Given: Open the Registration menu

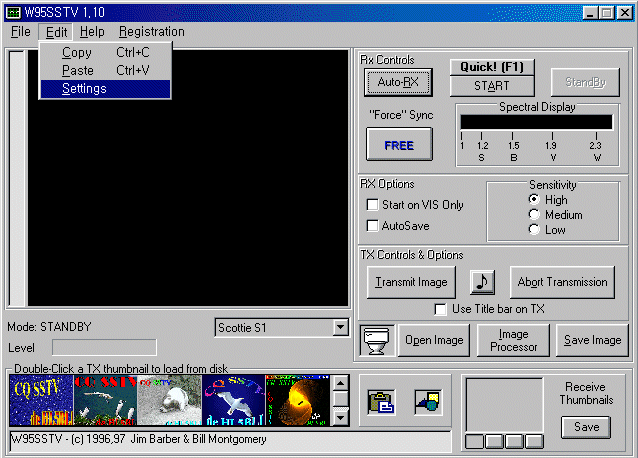Looking at the screenshot, I should 151,32.
